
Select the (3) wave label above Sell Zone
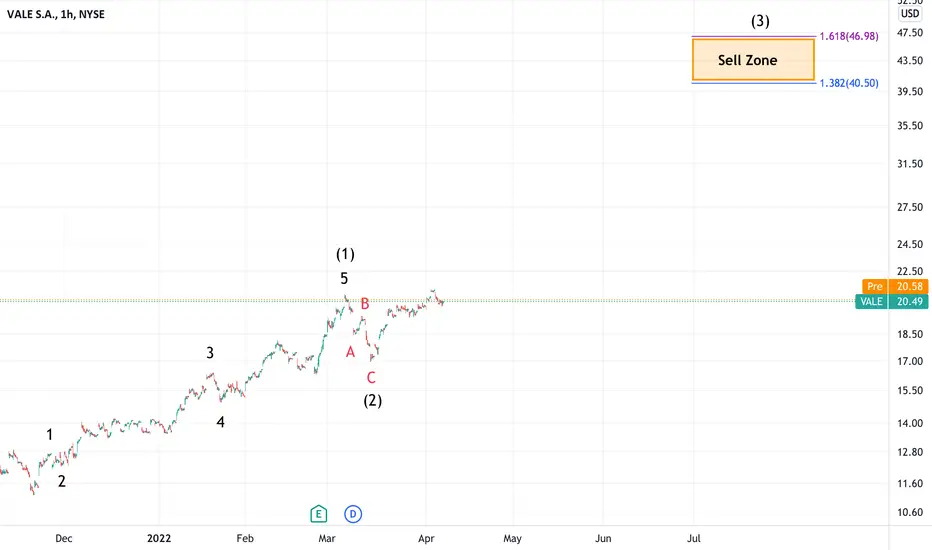click(760, 21)
